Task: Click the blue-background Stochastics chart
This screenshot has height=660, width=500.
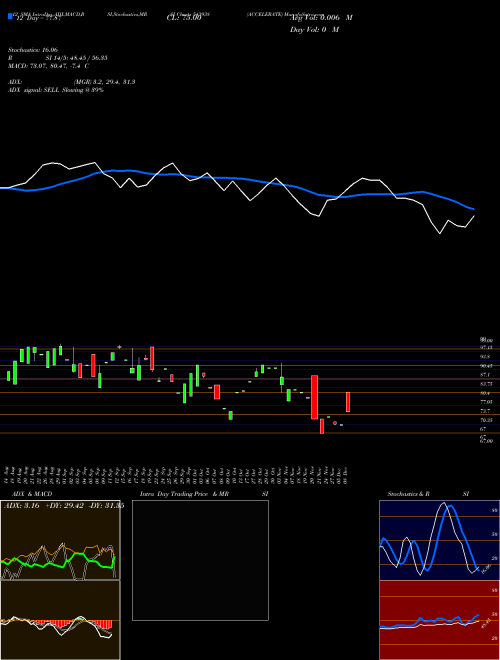Action: [439, 540]
